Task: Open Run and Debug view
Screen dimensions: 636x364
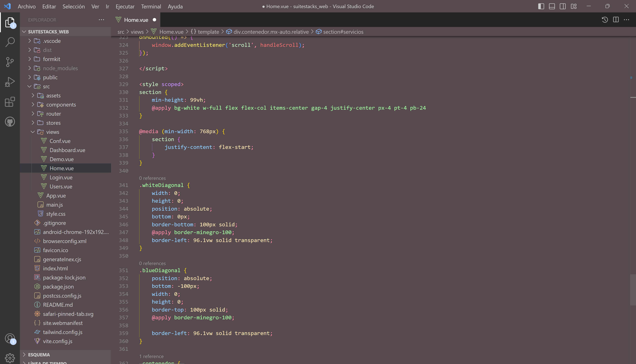Action: 10,82
